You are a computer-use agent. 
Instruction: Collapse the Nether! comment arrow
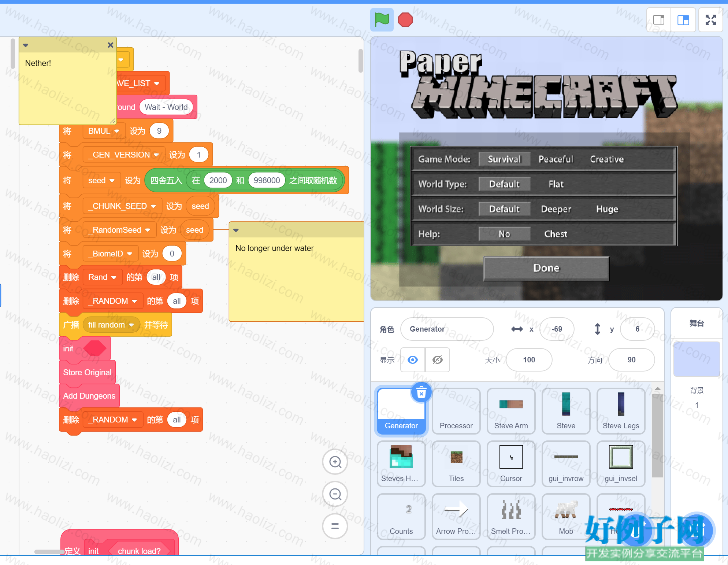(26, 45)
